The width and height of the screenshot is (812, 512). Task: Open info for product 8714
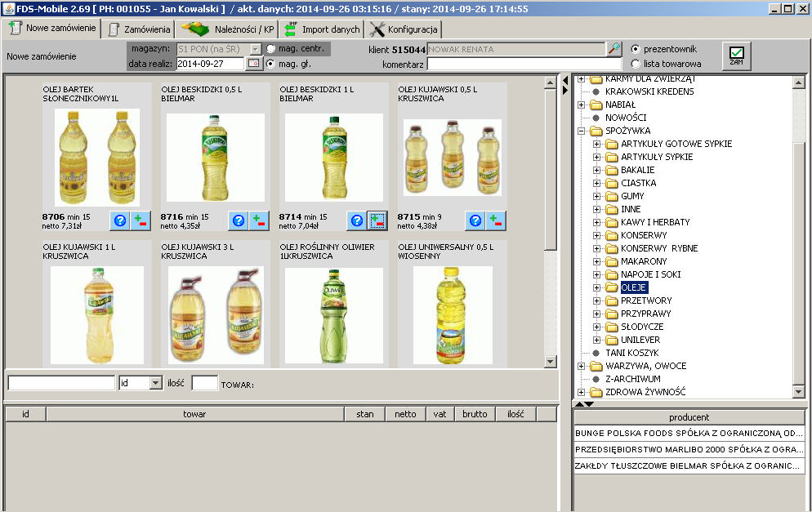tap(357, 221)
